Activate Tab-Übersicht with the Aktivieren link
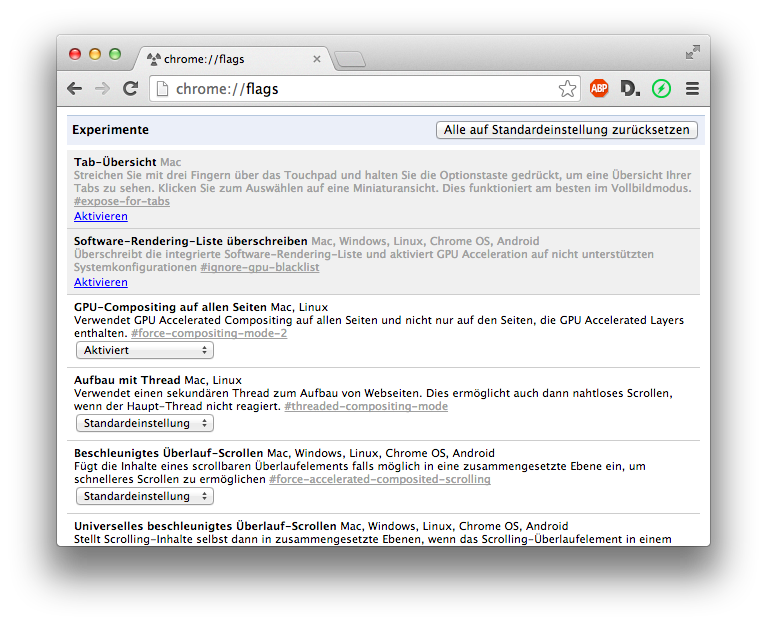Screen dimensions: 767x625 101,216
